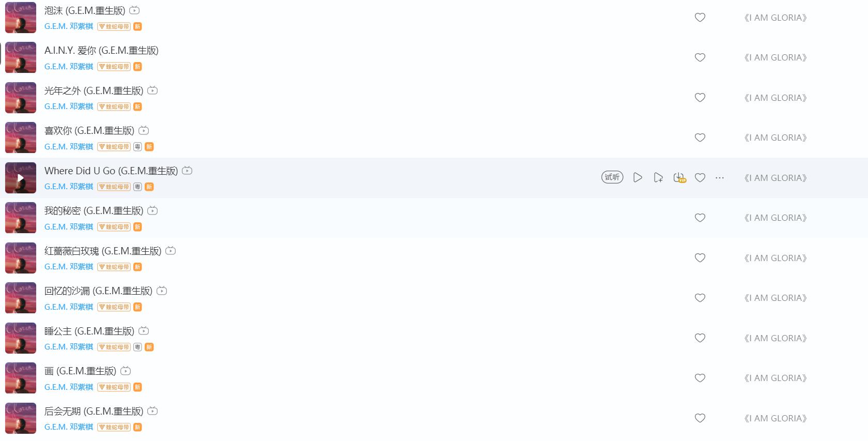Click the MV icon next to 画
The width and height of the screenshot is (868, 441).
(126, 371)
